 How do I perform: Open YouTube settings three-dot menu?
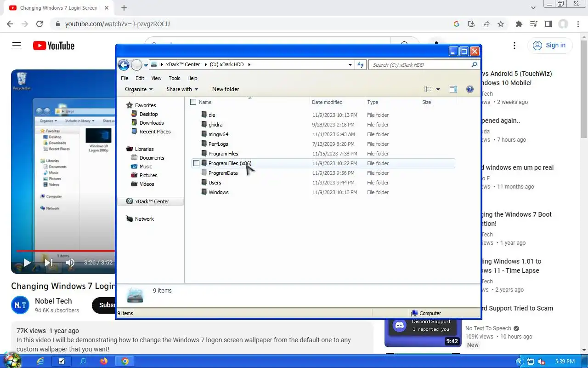coord(514,45)
